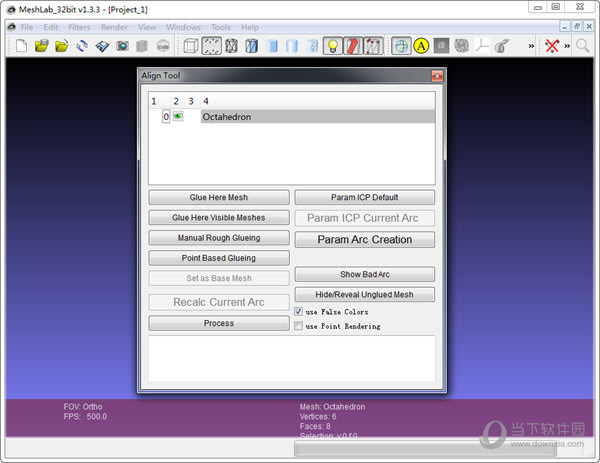Click the Glue Here Mesh button
Screen dimensions: 600x463
coord(219,197)
